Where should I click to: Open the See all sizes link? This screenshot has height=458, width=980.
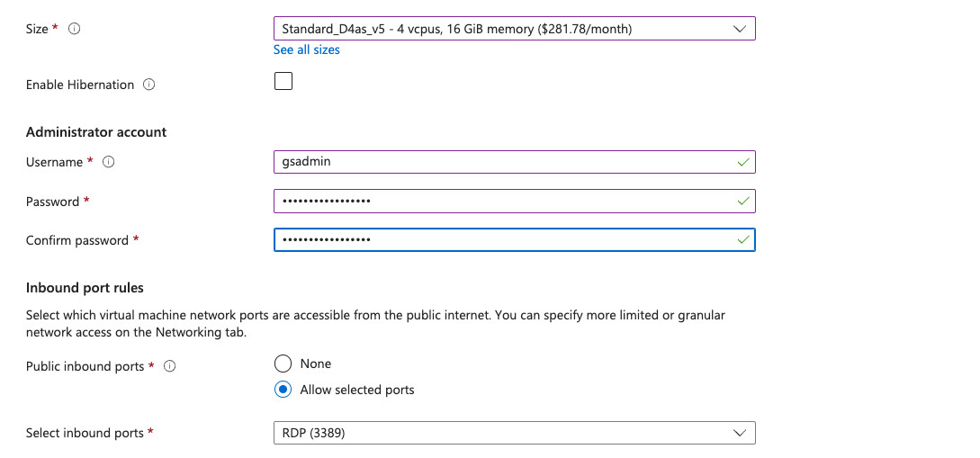pyautogui.click(x=307, y=49)
